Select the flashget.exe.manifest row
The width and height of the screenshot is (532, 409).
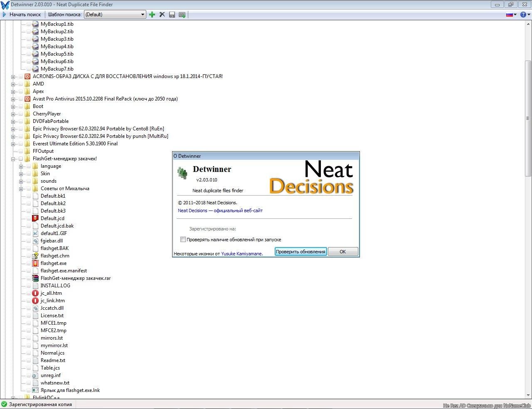64,271
